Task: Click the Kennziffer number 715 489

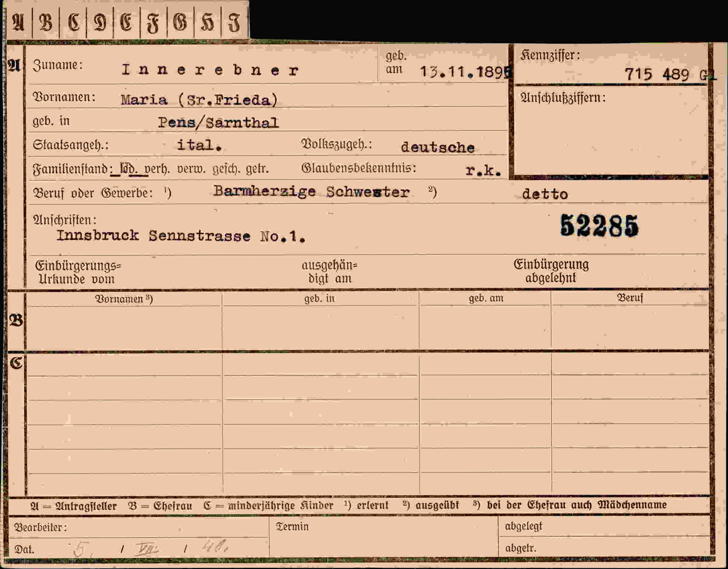Action: coord(657,74)
